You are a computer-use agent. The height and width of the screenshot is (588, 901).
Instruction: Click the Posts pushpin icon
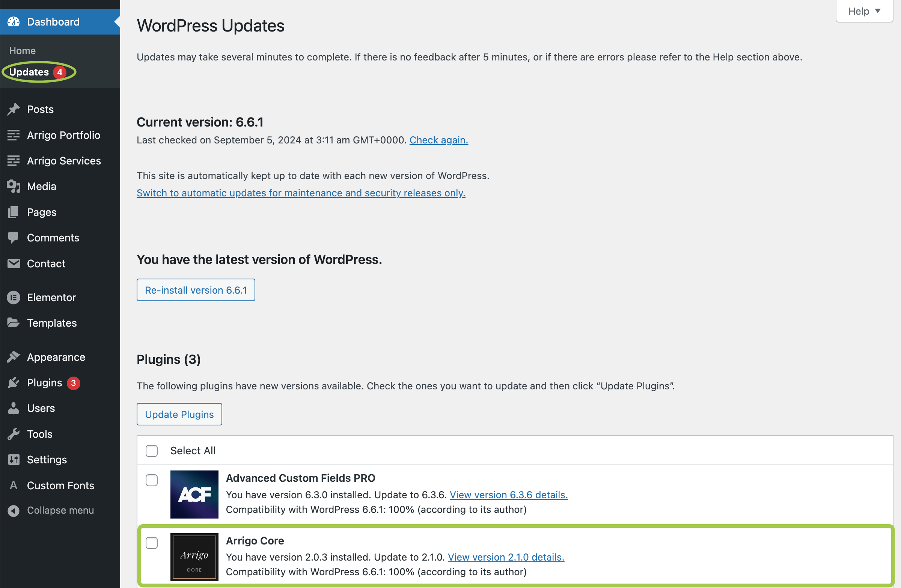point(13,109)
